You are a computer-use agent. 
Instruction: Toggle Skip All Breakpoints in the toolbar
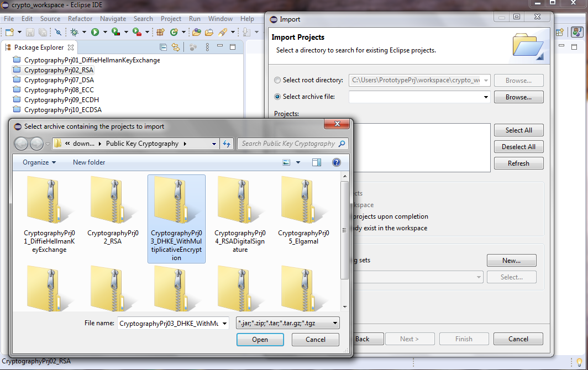(59, 31)
